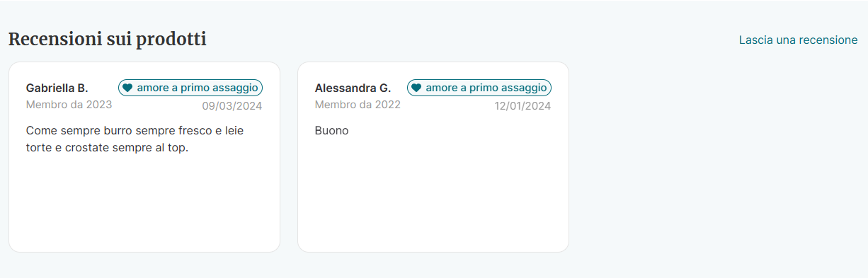Select Gabriella B.'s 'amore a primo assaggio' badge
This screenshot has width=868, height=278.
(190, 88)
